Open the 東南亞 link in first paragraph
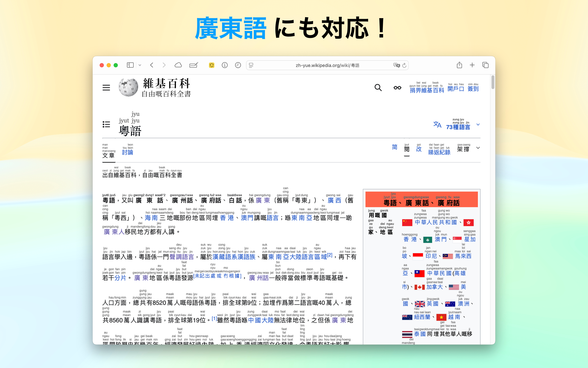This screenshot has height=368, width=588. point(302,218)
